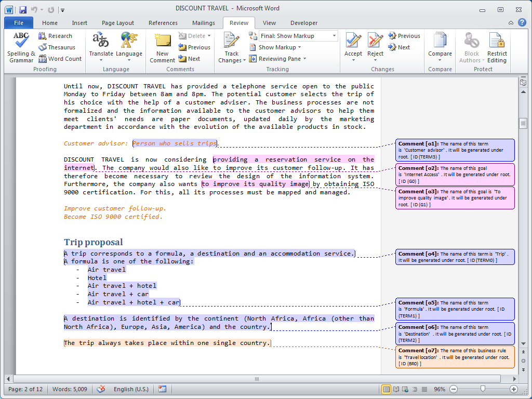Click the Page: 2 of 12 indicator
This screenshot has height=399, width=532.
(25, 389)
